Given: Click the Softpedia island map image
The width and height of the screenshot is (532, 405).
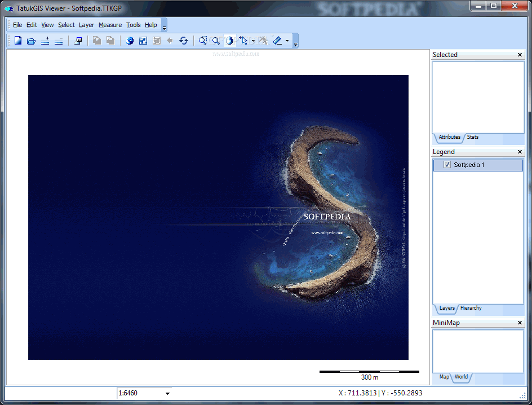Looking at the screenshot, I should [218, 217].
